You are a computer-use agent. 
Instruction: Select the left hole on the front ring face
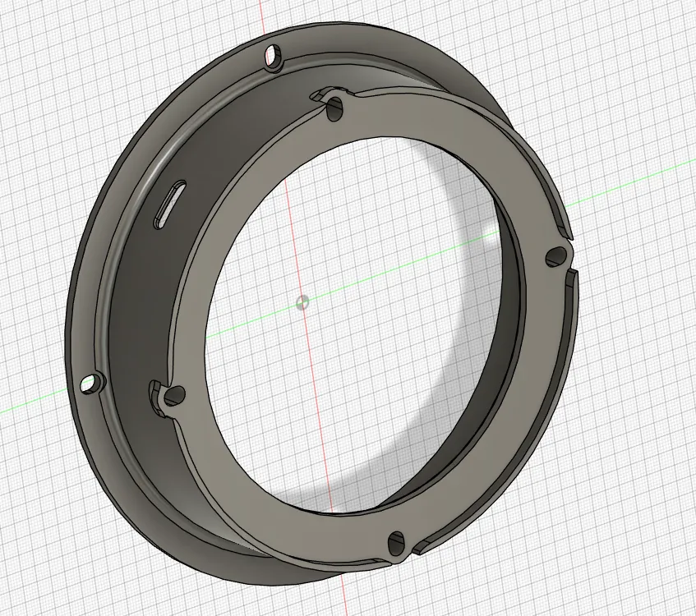coord(174,394)
